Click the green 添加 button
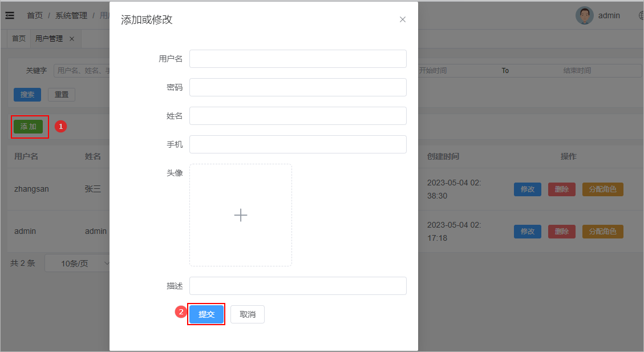Image resolution: width=644 pixels, height=352 pixels. tap(28, 127)
